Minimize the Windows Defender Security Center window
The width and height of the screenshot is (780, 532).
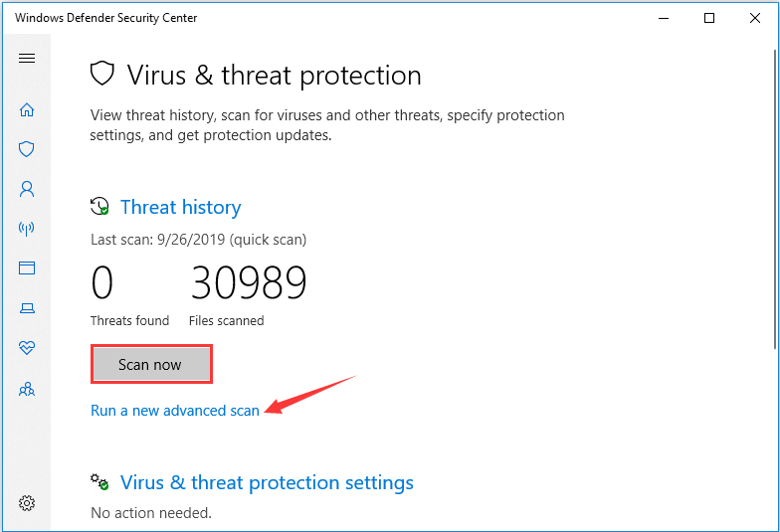(664, 18)
